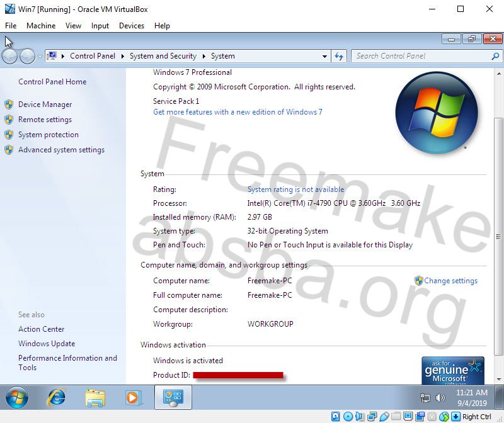Click the refresh button beside address bar
Image resolution: width=504 pixels, height=423 pixels.
(339, 56)
